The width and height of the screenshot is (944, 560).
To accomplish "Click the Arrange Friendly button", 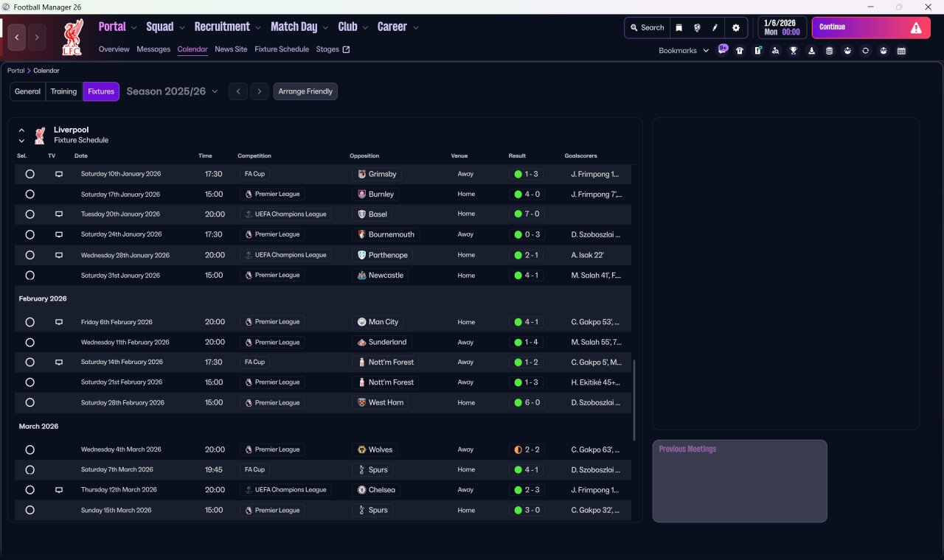I will [305, 91].
